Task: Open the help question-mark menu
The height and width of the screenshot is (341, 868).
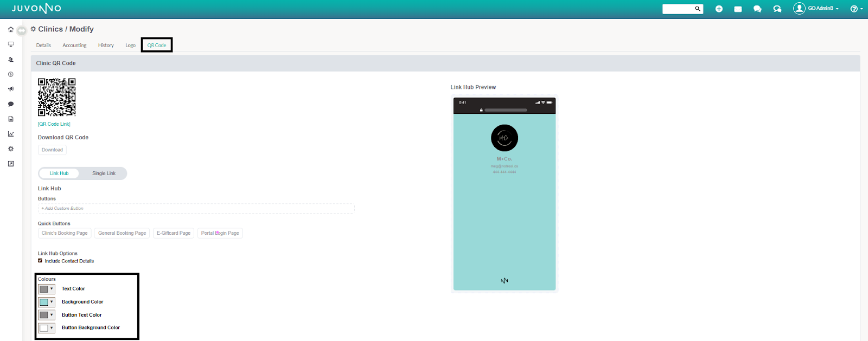Action: [x=856, y=9]
